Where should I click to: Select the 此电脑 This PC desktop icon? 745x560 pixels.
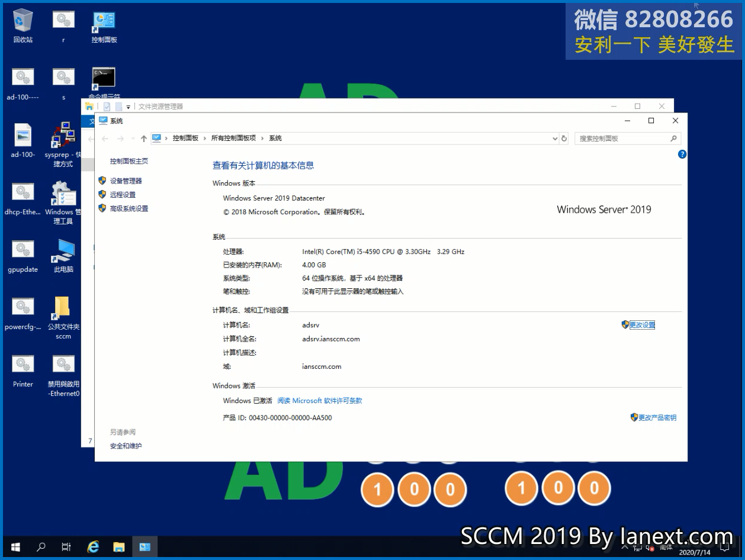[x=63, y=256]
